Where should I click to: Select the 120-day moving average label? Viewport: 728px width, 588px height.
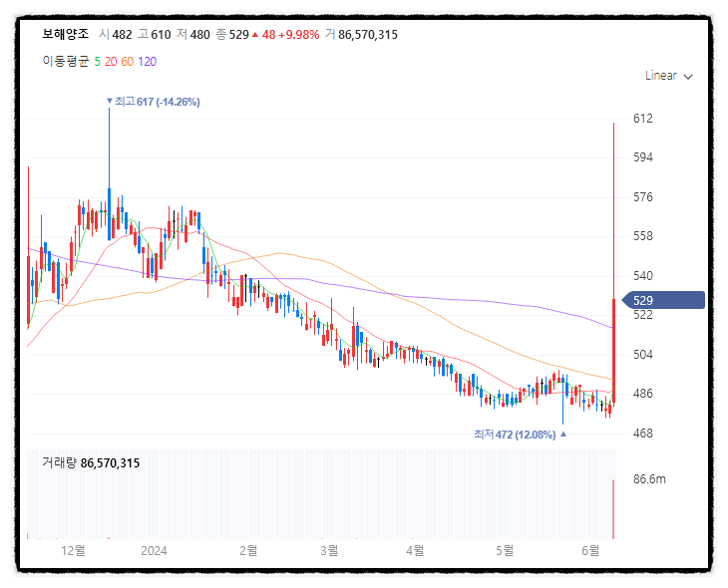pyautogui.click(x=148, y=61)
